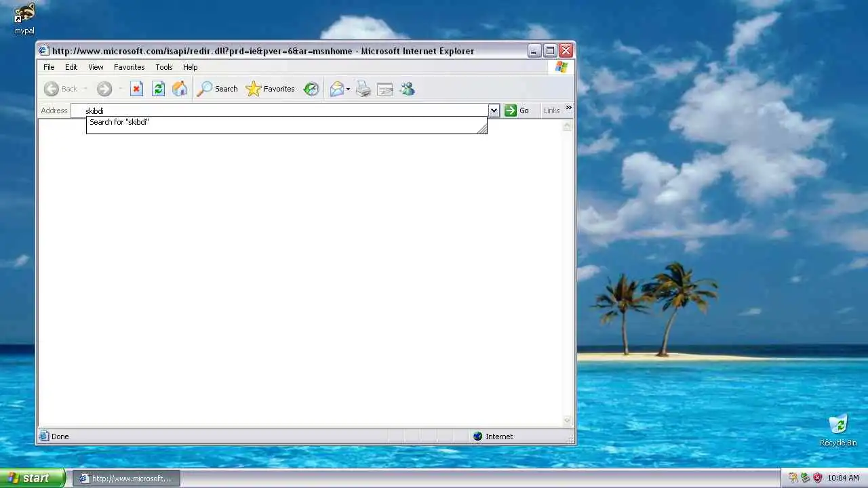Click the Mail envelope icon
The height and width of the screenshot is (488, 868).
(336, 89)
